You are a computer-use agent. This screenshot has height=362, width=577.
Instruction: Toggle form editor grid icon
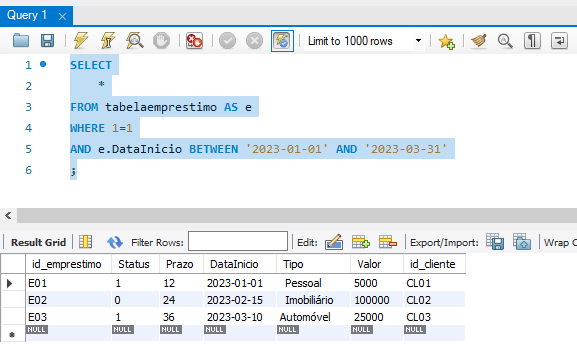85,242
